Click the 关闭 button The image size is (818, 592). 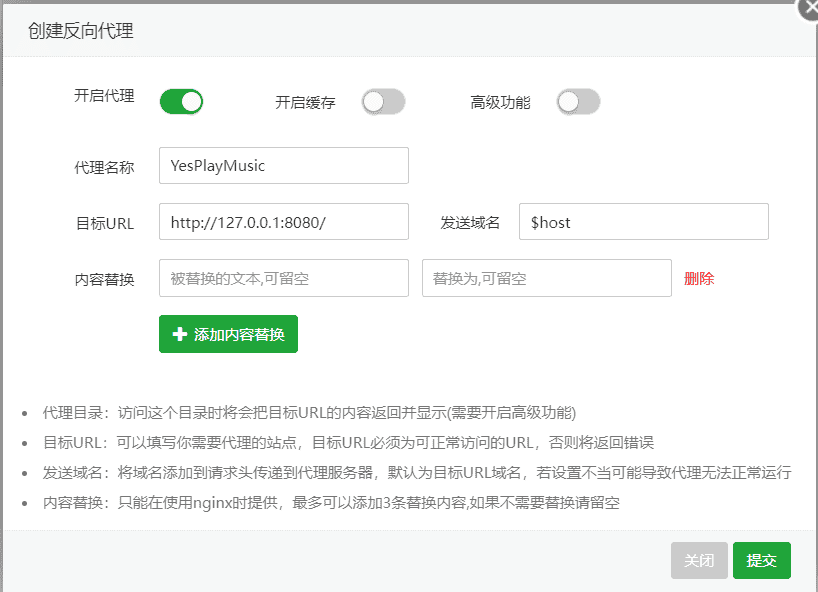click(x=699, y=560)
